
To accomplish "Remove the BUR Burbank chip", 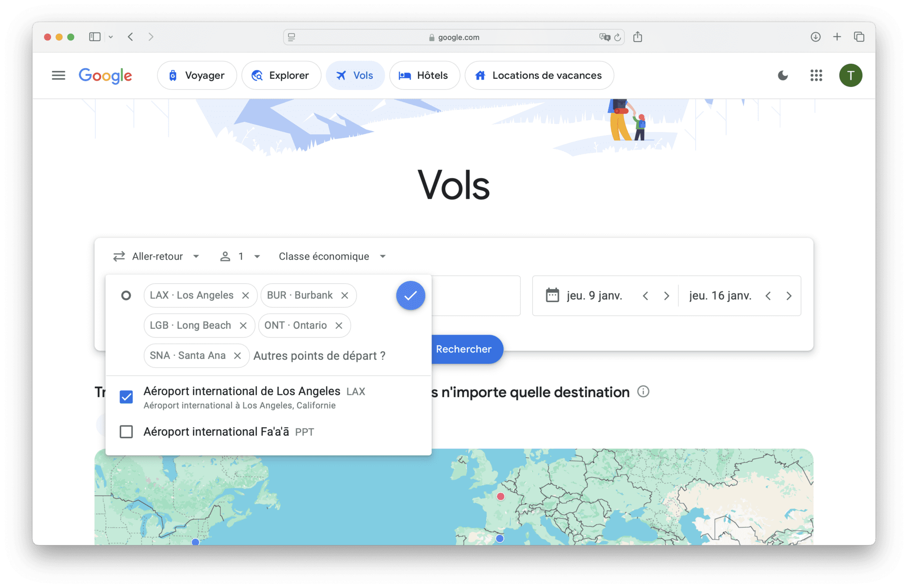I will (344, 296).
